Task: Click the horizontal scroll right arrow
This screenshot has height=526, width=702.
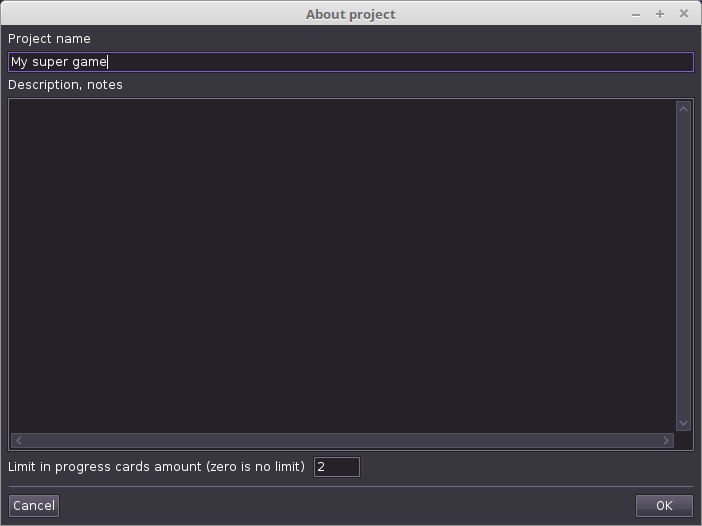Action: click(x=666, y=440)
